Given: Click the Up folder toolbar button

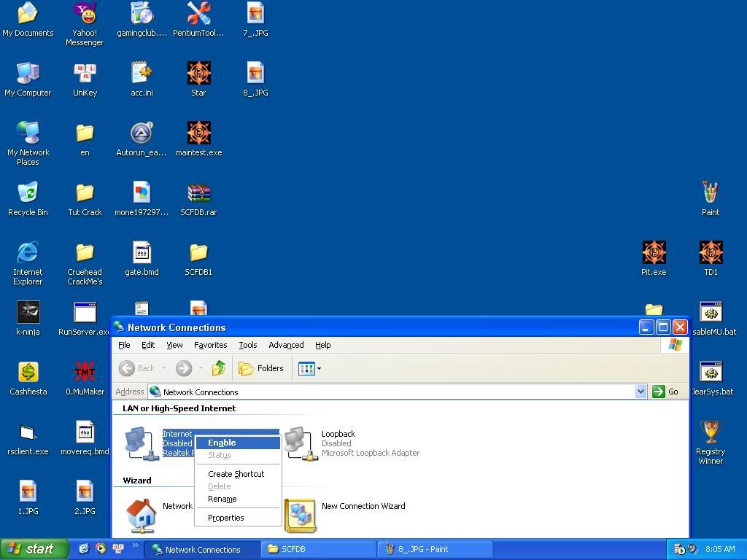Looking at the screenshot, I should click(219, 368).
